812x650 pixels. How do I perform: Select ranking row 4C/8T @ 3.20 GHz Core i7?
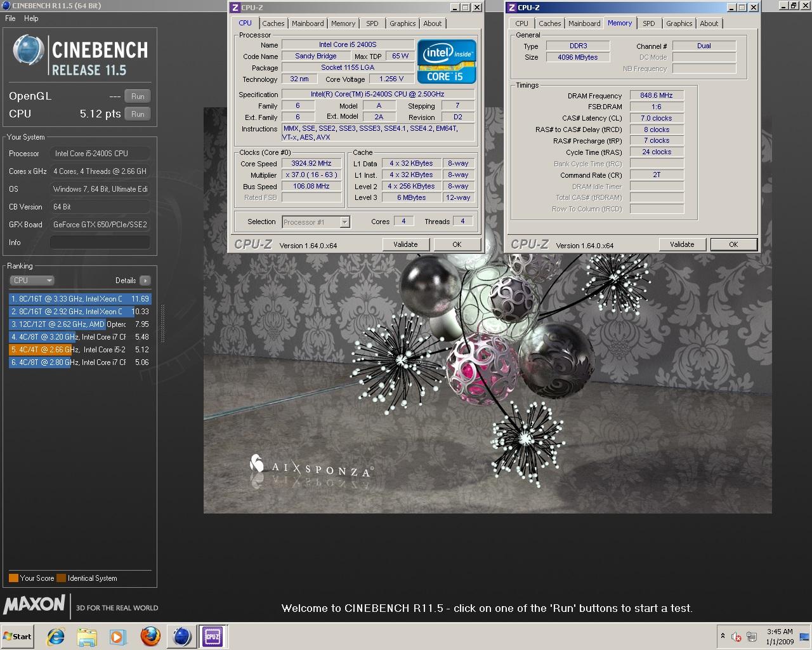80,337
